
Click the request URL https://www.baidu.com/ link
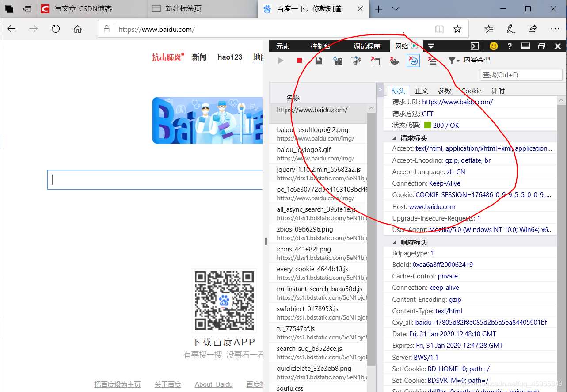pos(457,102)
